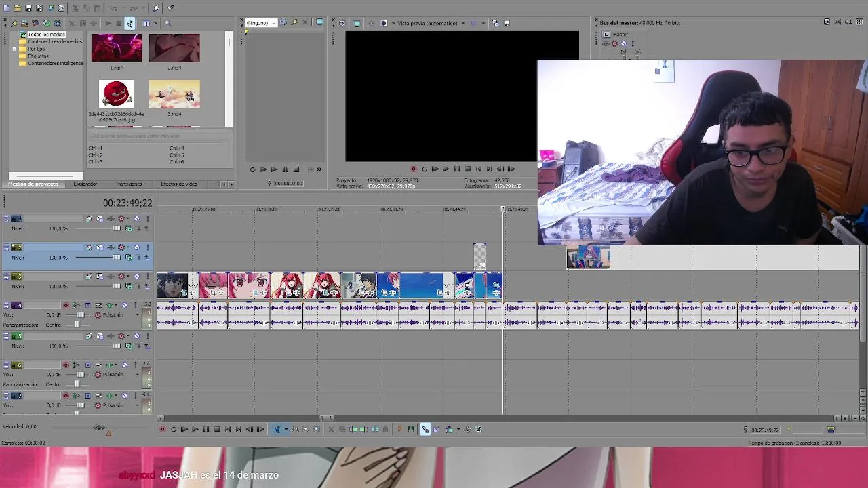Click Pause in the Trimmer window
This screenshot has height=488, width=868.
pos(285,169)
